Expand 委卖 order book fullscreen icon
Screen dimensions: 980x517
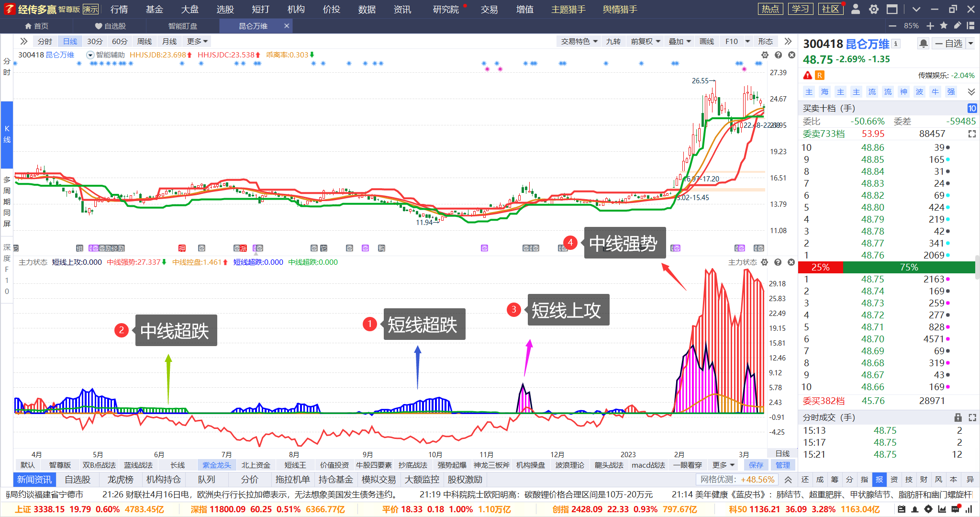pos(972,134)
